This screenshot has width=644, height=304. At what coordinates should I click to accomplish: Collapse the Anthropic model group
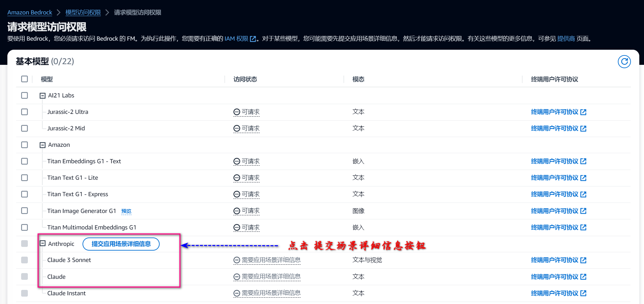(43, 244)
